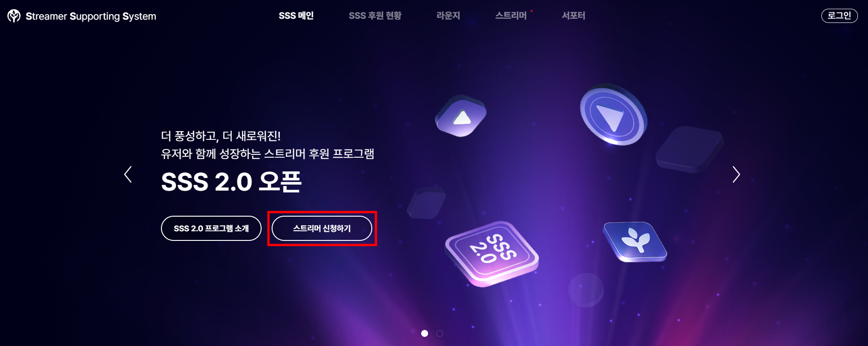This screenshot has height=346, width=868.
Task: Open the SSS 메인 menu tab
Action: [x=296, y=16]
